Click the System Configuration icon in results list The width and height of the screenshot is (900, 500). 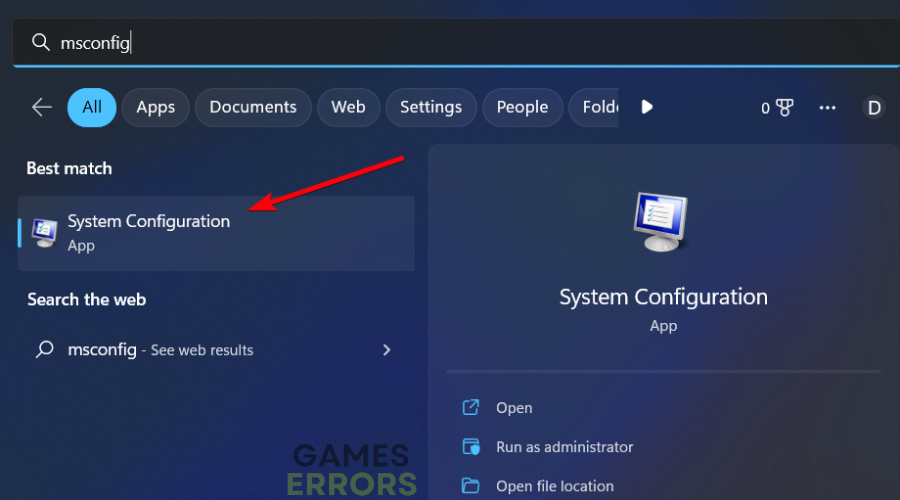(x=44, y=233)
